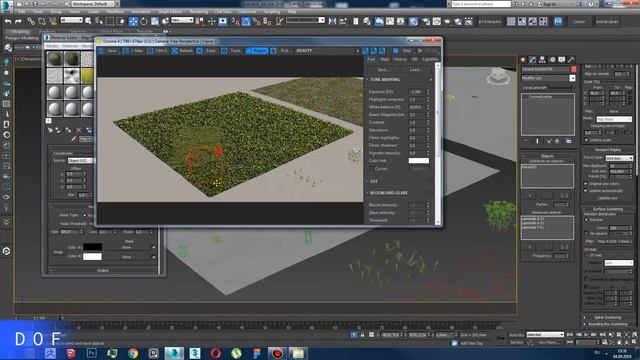Select the Random distribution radio button
Screen dimensions: 640x360
tap(586, 220)
